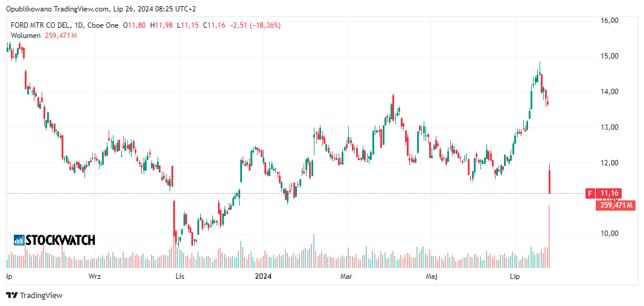Select the Mar month on time axis
This screenshot has height=306, width=644.
pos(346,276)
